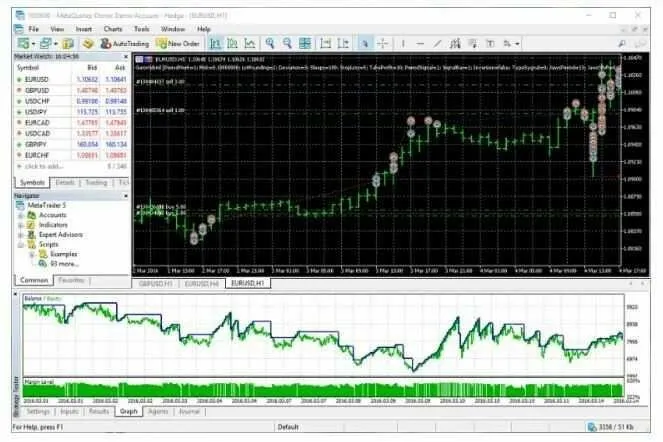
Task: Switch to candlestick chart display
Action: 232,43
